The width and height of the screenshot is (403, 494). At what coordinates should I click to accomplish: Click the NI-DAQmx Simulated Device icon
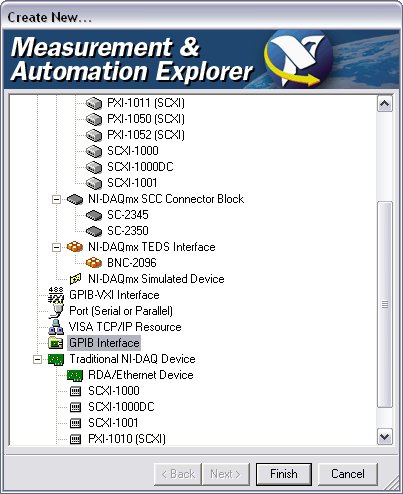tap(75, 279)
